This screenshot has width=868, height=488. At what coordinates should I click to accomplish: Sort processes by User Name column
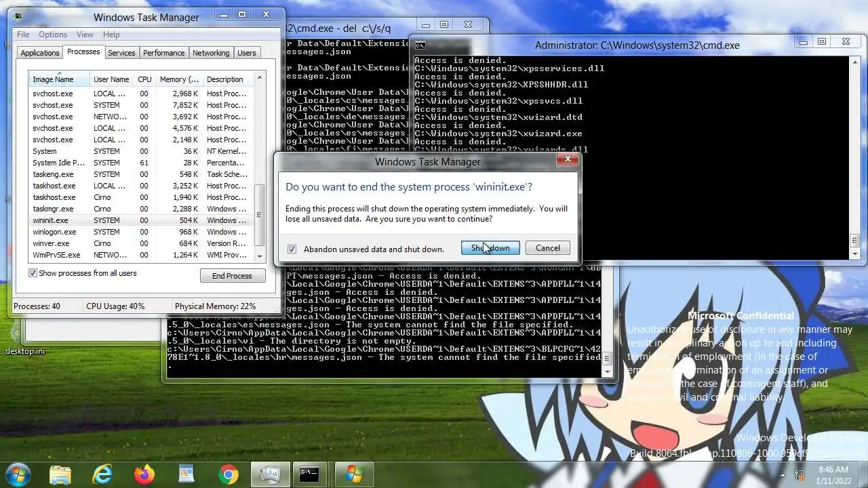pyautogui.click(x=112, y=79)
